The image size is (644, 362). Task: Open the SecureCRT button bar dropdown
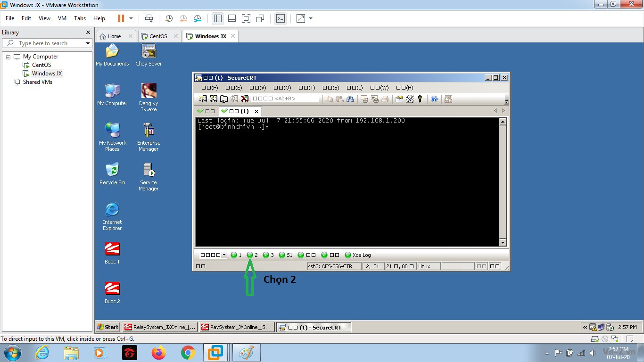(x=224, y=255)
